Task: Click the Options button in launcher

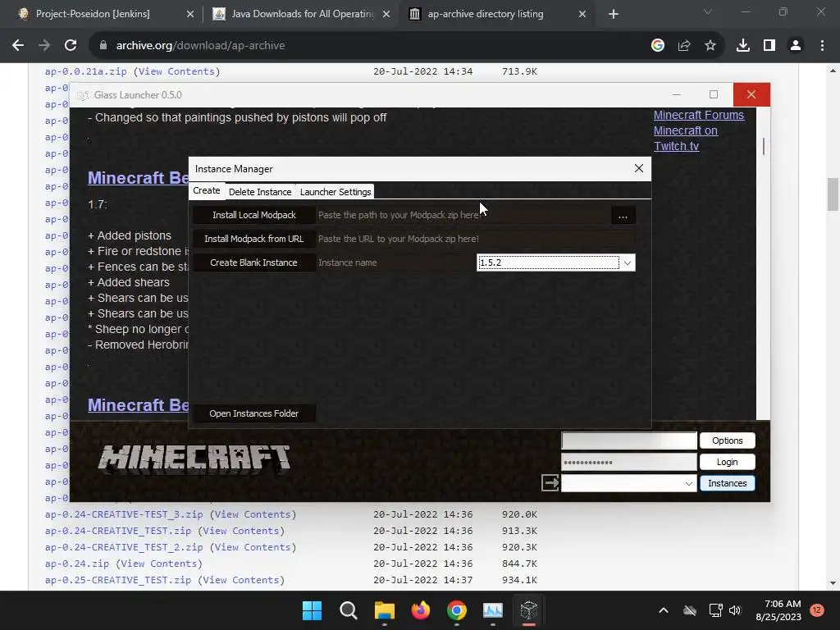Action: [727, 441]
